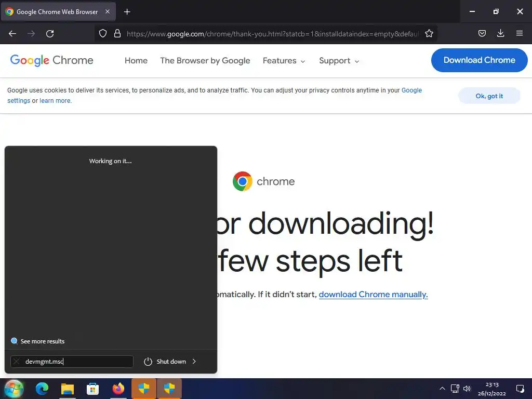
Task: Open the notification center icon
Action: (x=520, y=389)
